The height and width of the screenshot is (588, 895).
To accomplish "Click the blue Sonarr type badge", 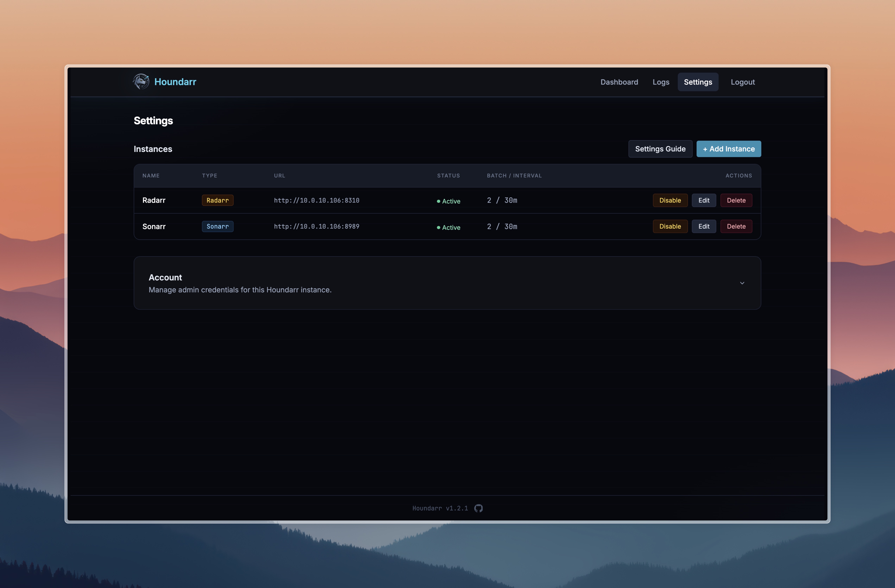I will [217, 226].
